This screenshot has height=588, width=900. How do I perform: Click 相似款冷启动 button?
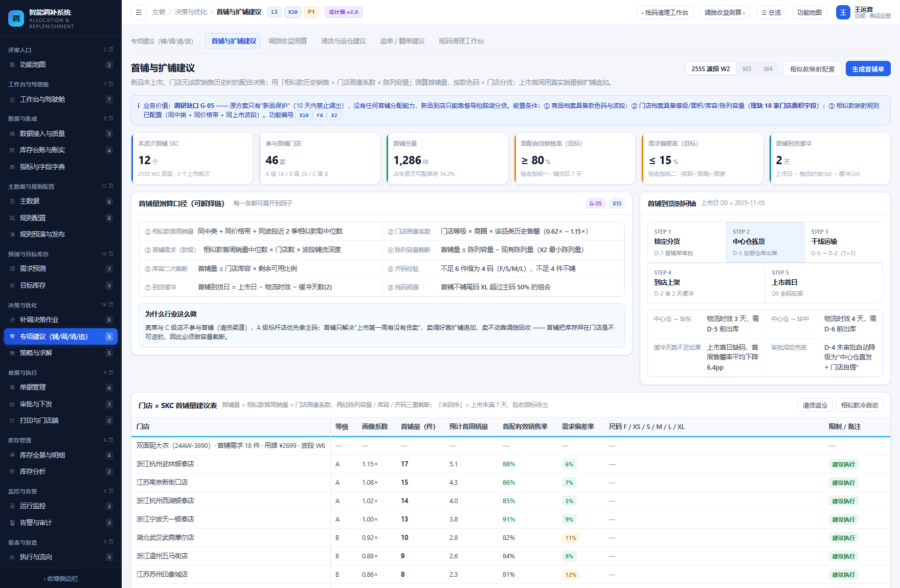860,405
